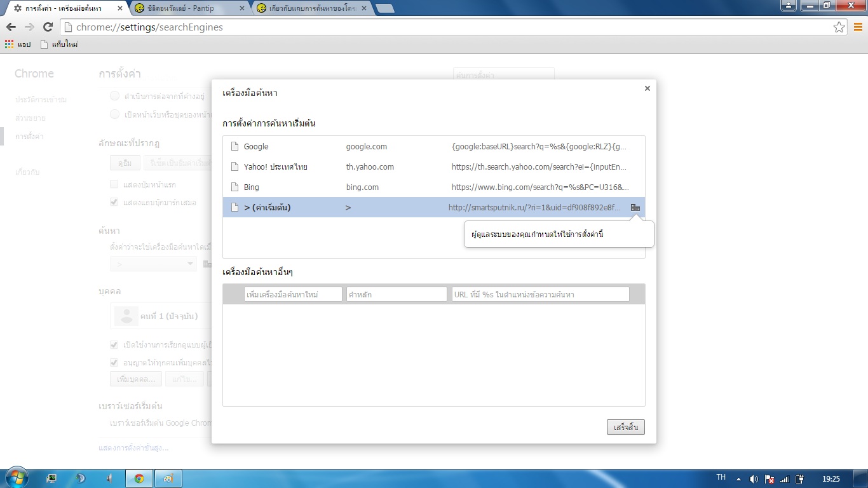Screen dimensions: 868x488
Task: Select the คนที่ 1 (ปัจจุบัน) user entry
Action: (x=161, y=316)
